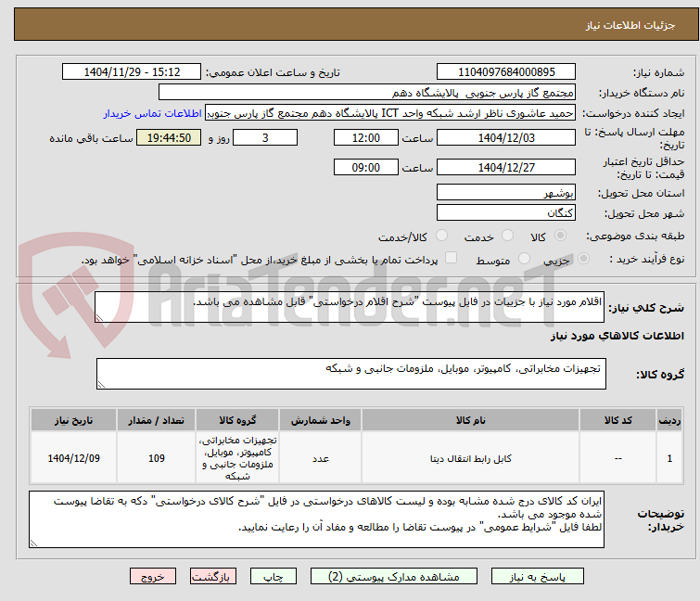Click the requester field حمید عاشوری
The image size is (700, 601).
point(390,113)
